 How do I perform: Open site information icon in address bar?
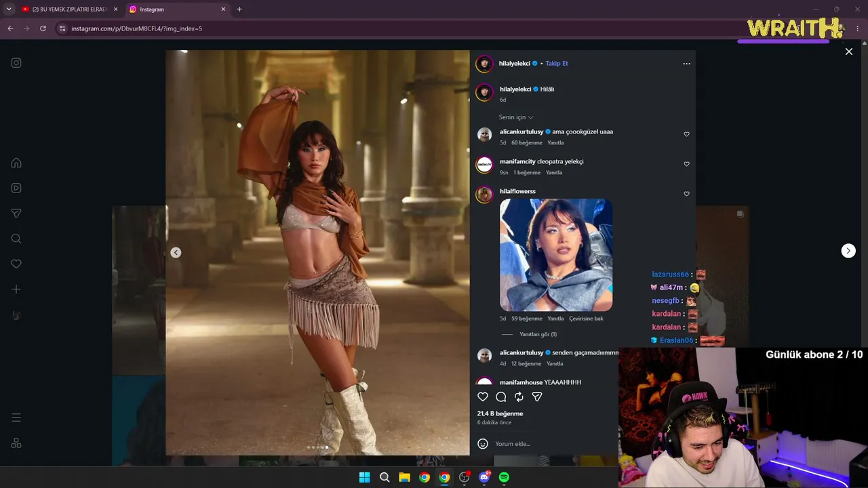(x=62, y=28)
